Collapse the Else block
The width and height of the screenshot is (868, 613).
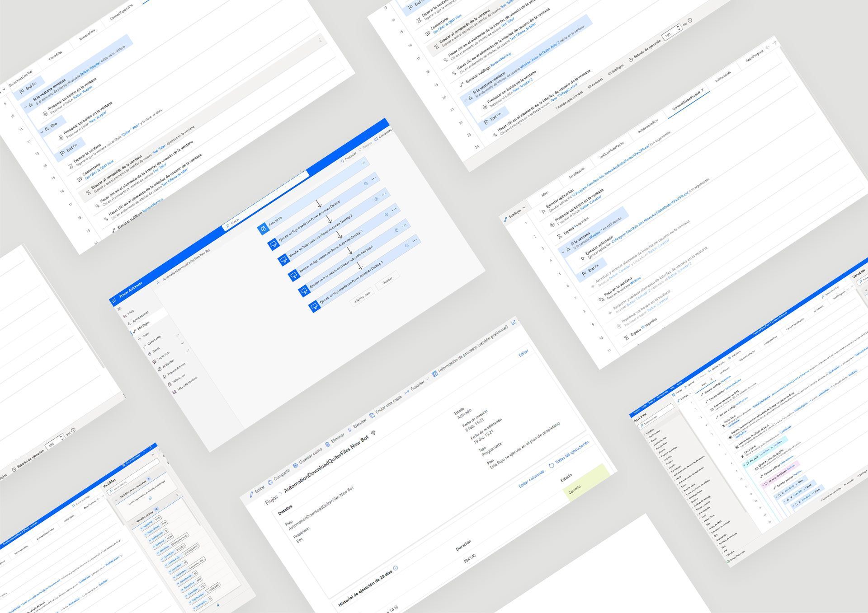[x=42, y=132]
